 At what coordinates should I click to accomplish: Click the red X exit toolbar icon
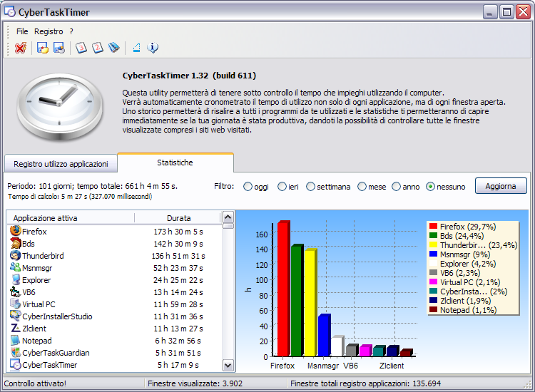click(21, 48)
